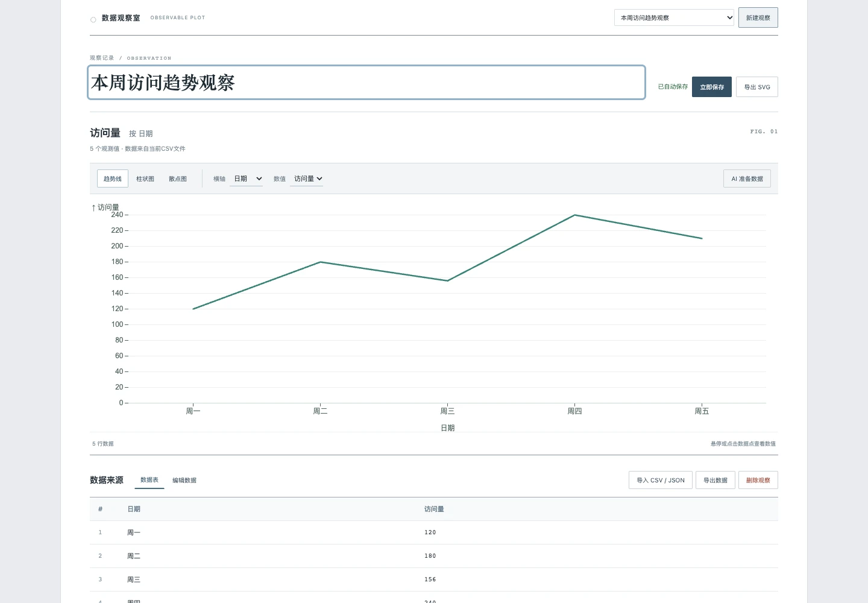Click the 数据来源 section heading

(107, 480)
